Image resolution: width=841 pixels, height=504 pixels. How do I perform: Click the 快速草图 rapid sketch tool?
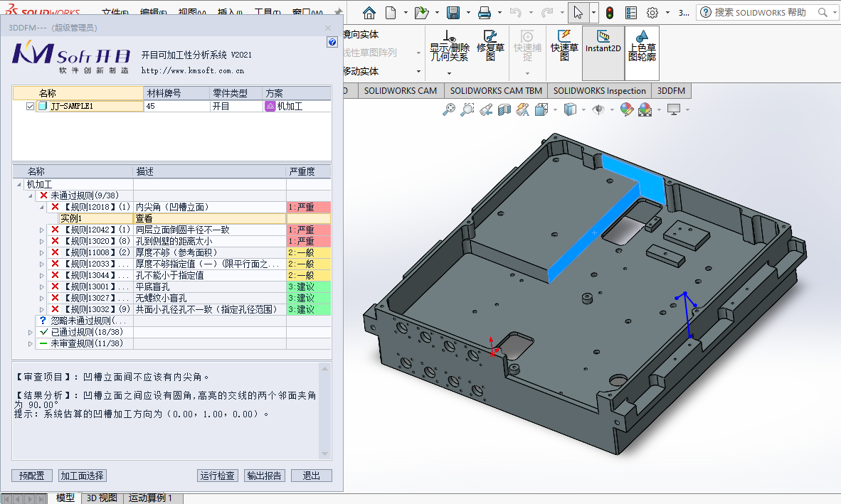pyautogui.click(x=564, y=47)
